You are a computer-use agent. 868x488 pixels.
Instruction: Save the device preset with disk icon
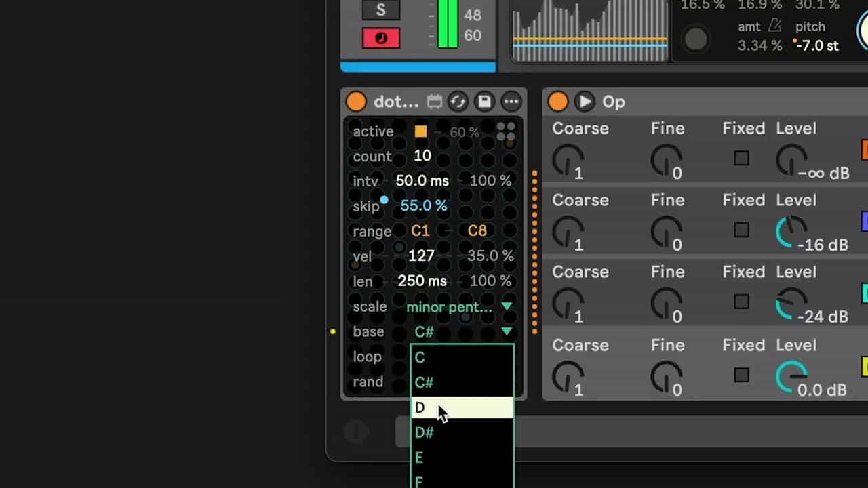click(x=484, y=102)
